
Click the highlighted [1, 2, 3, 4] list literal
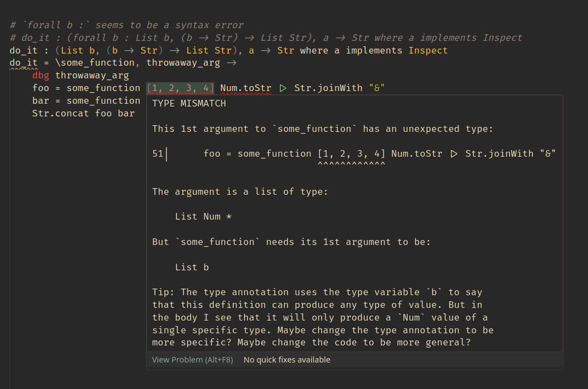pos(180,88)
